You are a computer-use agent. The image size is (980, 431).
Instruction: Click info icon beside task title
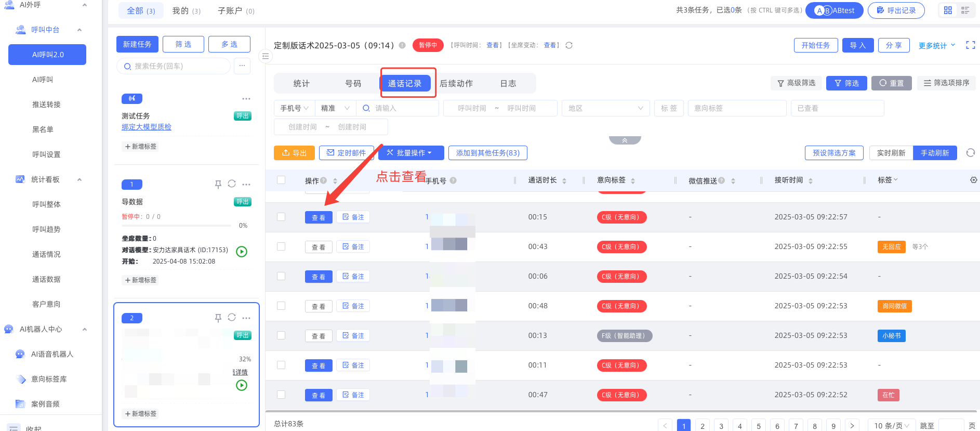402,45
